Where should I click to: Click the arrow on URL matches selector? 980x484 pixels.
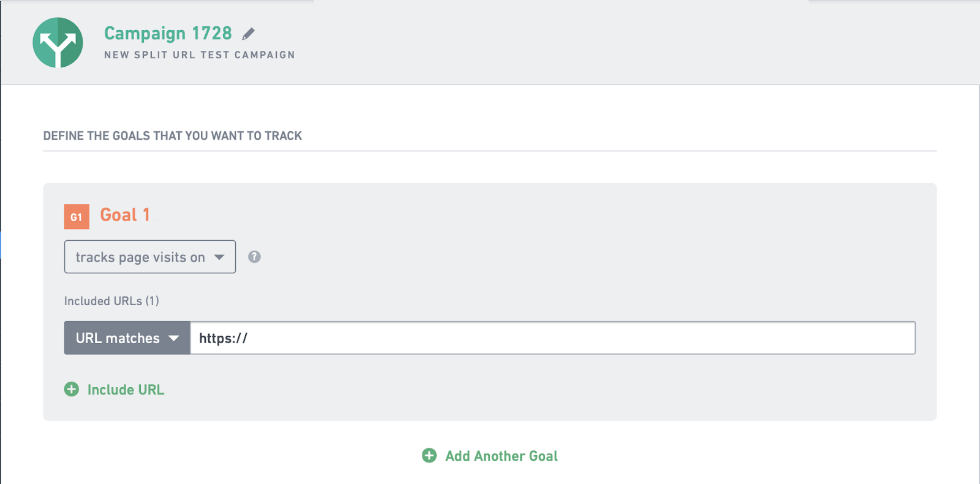[x=174, y=338]
